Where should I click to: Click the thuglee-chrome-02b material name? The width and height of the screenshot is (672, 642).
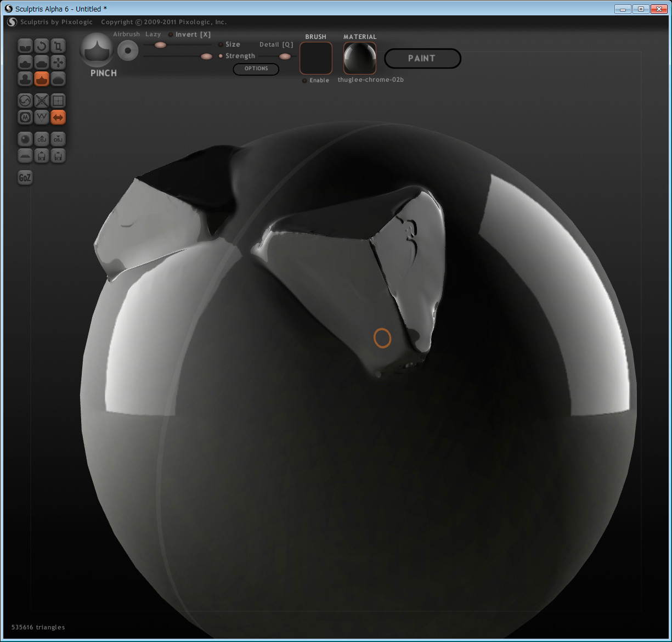[371, 80]
